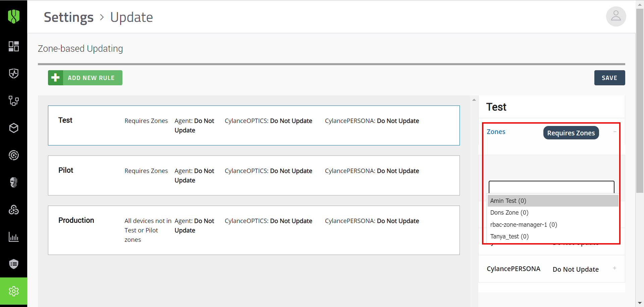Click the green Settings gear in sidebar
The width and height of the screenshot is (644, 307).
(x=14, y=291)
